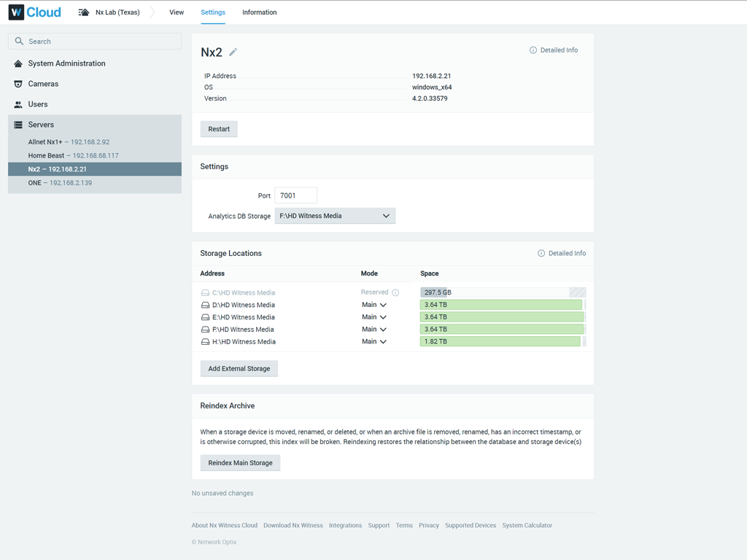The width and height of the screenshot is (747, 560).
Task: Click the Servers icon in sidebar
Action: [x=18, y=125]
